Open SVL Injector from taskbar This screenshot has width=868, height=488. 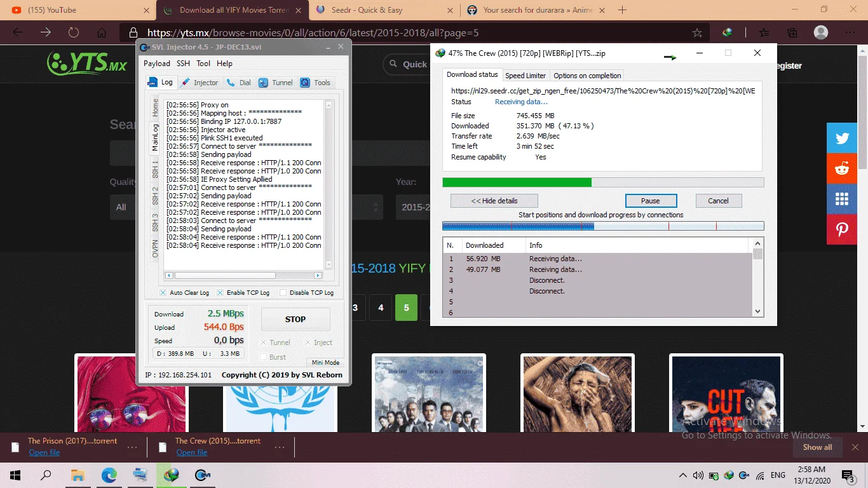[203, 475]
